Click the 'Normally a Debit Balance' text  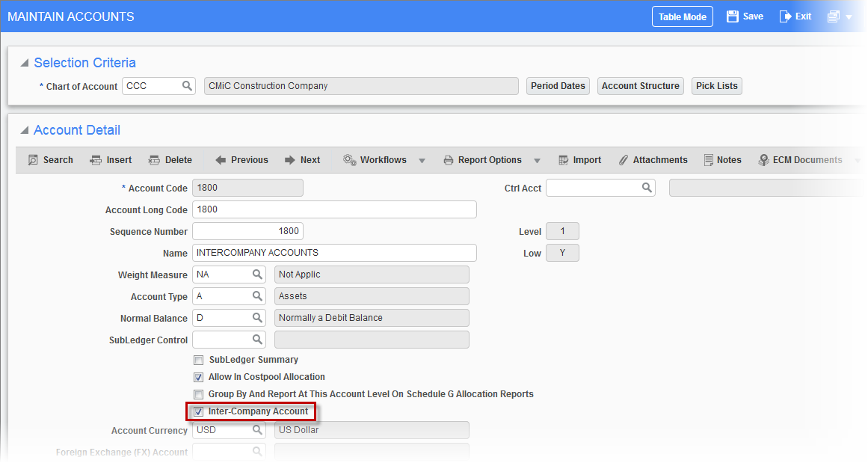[x=330, y=317]
